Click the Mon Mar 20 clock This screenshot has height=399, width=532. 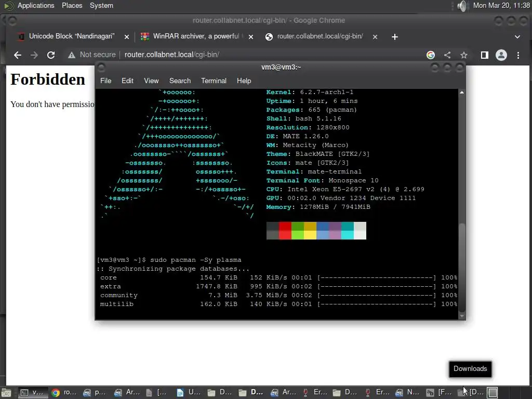(501, 5)
